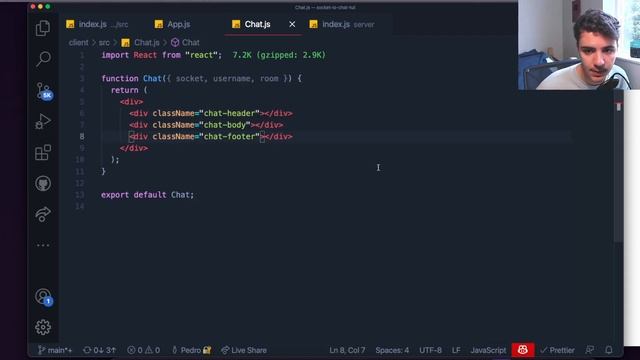Click the src breadcrumb folder
Image resolution: width=640 pixels, height=360 pixels.
point(104,42)
